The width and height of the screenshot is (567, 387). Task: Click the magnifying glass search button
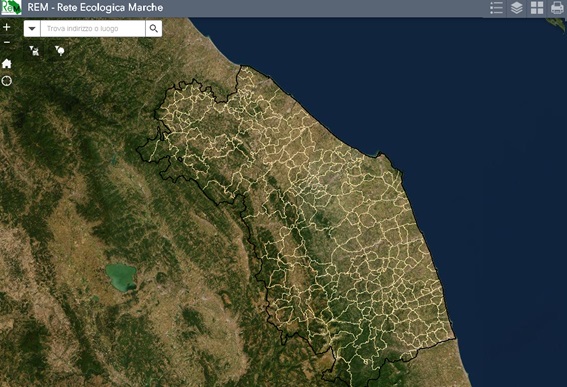coord(154,29)
